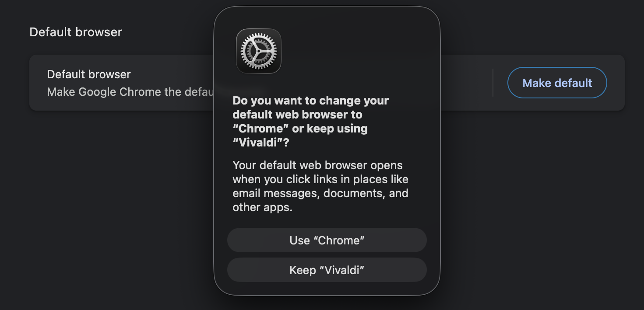Click the System Settings gear icon in dialog
Screen dimensions: 644x310
[x=258, y=51]
